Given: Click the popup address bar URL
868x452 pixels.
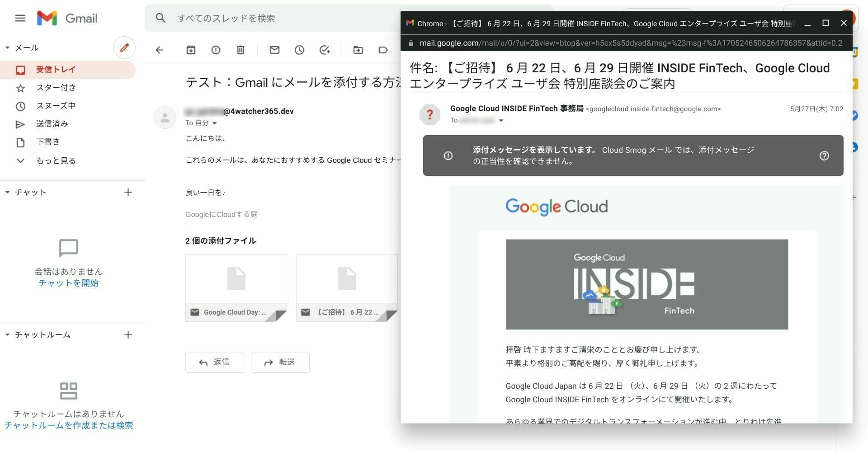Looking at the screenshot, I should click(631, 43).
